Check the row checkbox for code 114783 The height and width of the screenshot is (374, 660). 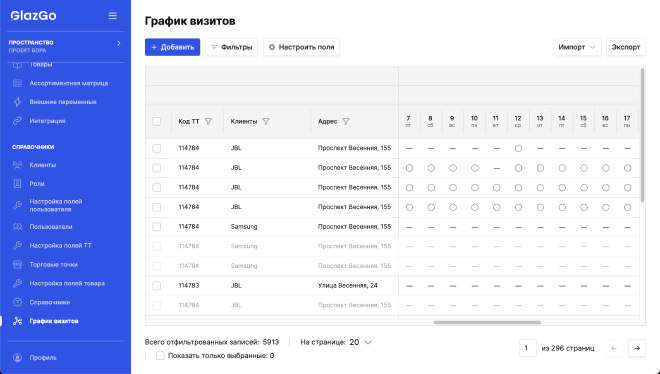tap(157, 286)
